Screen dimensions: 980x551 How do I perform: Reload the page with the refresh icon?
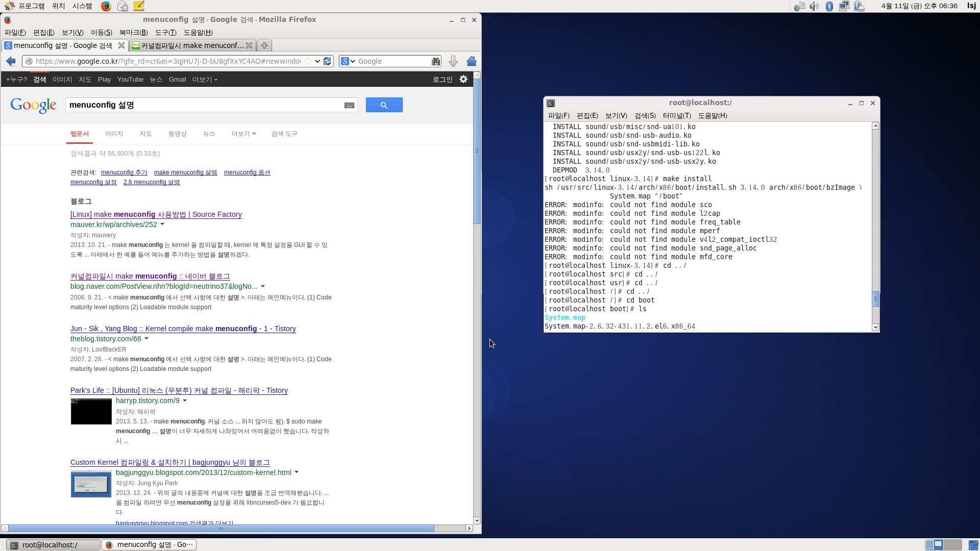pyautogui.click(x=327, y=61)
